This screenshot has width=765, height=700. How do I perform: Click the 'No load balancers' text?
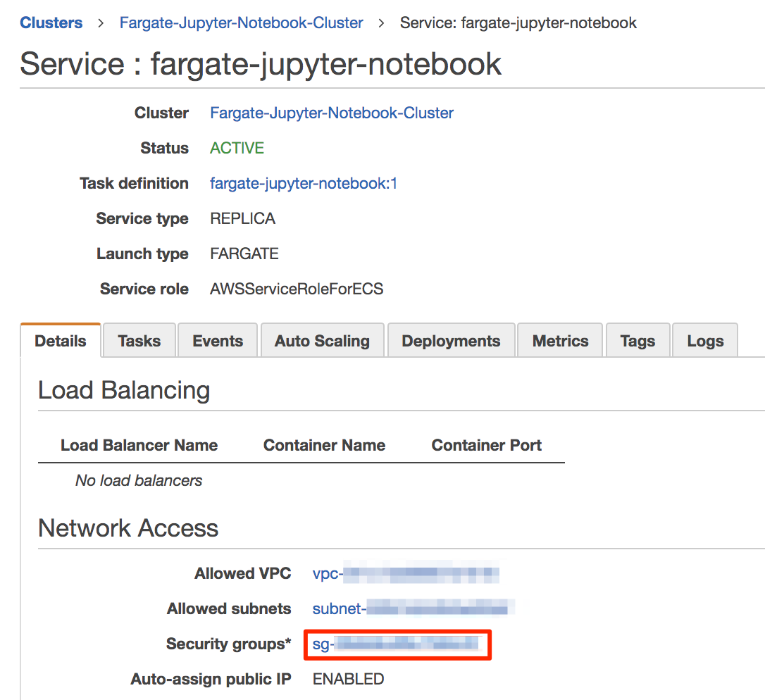tap(139, 480)
